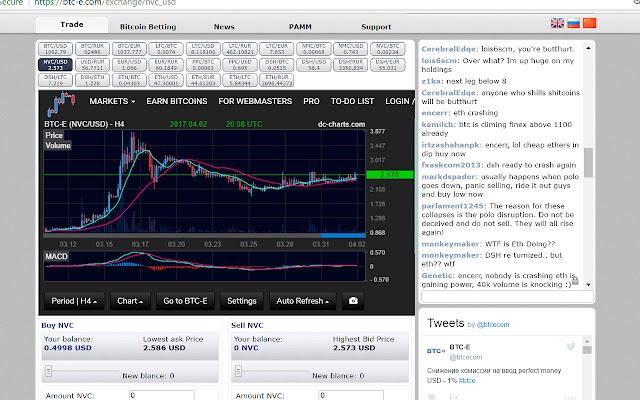Click the Sell NVC balance slider handle
Screen dimensions: 640x400
coord(238,371)
